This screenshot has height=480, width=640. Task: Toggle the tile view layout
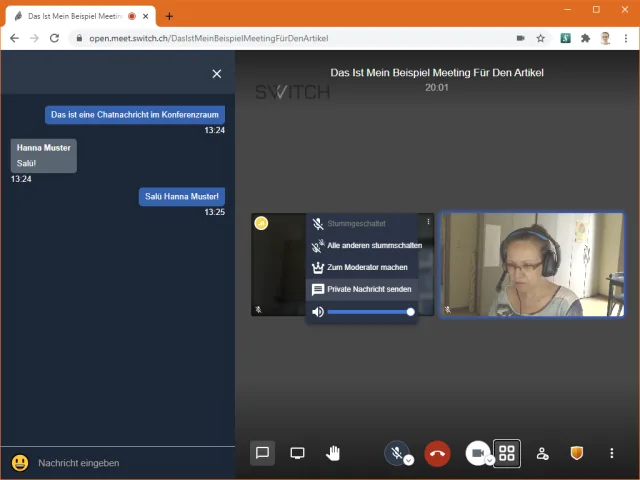point(507,453)
